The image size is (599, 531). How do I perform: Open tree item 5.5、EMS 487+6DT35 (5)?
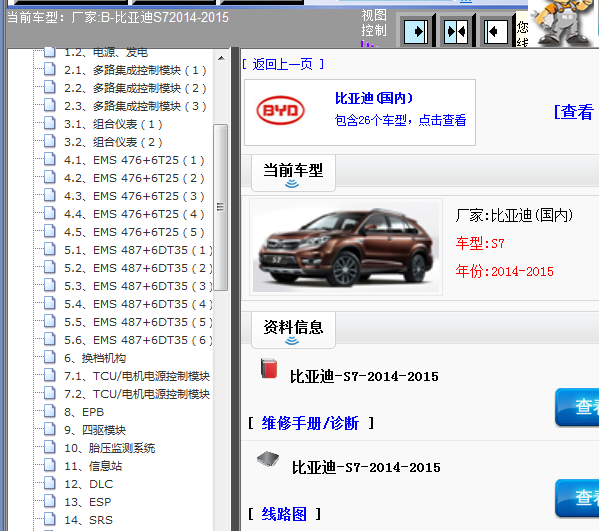click(138, 322)
